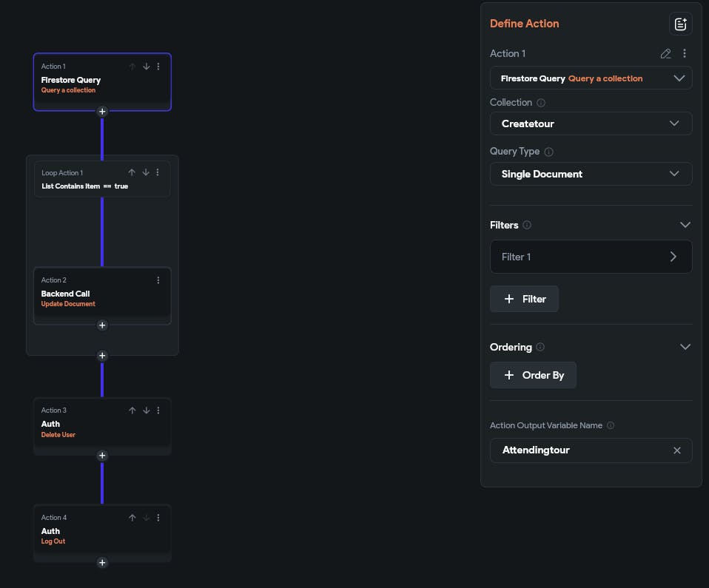The width and height of the screenshot is (709, 588).
Task: Click the add Filter button
Action: pos(524,299)
